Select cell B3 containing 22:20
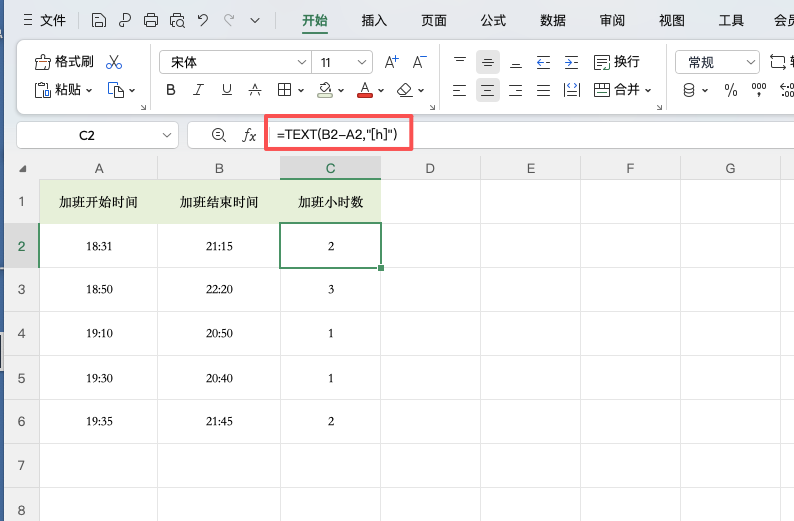This screenshot has height=521, width=794. tap(219, 289)
